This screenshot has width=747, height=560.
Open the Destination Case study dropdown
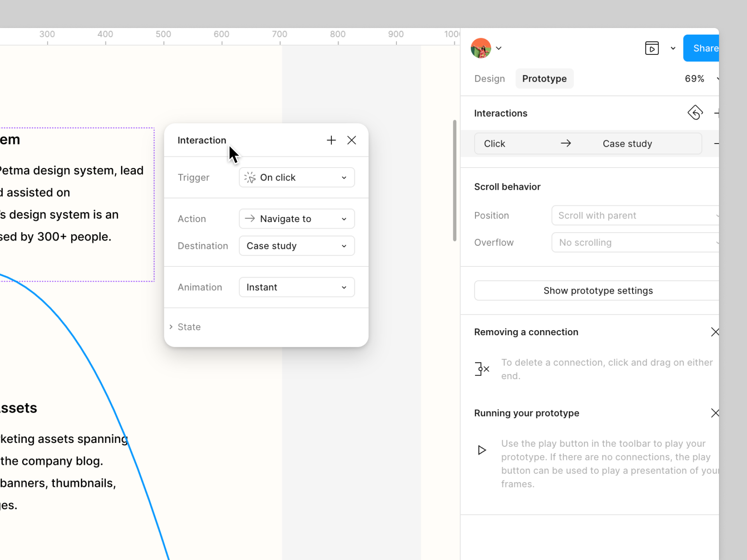click(x=296, y=246)
